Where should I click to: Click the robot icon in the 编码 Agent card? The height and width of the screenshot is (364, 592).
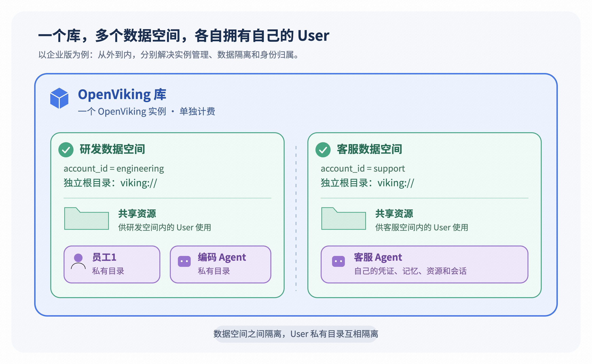184,261
